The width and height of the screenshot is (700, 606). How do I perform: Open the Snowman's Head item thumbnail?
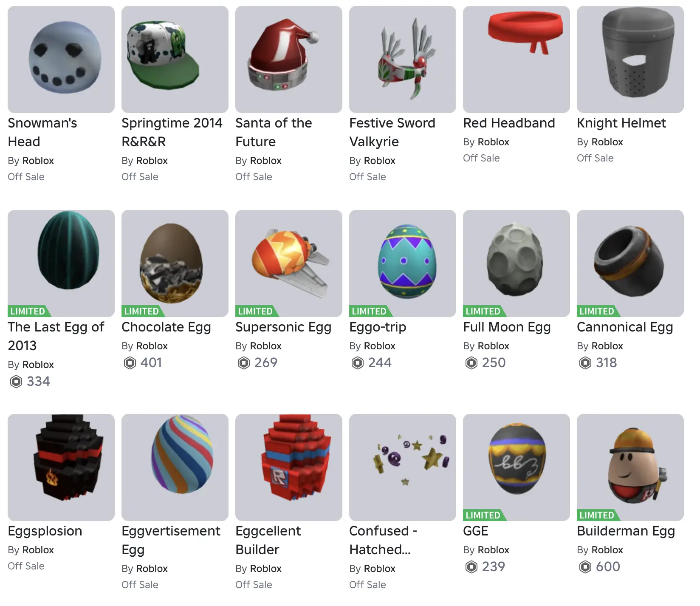(x=61, y=59)
